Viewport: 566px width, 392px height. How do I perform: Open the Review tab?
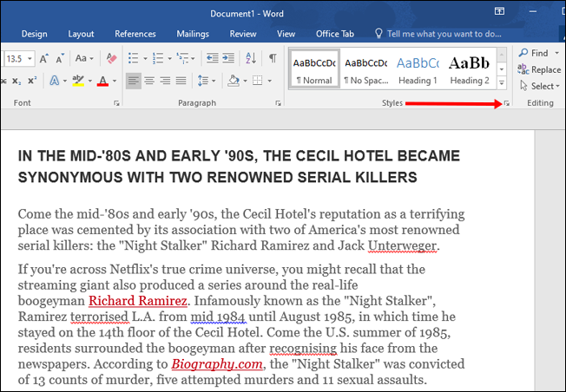coord(243,34)
